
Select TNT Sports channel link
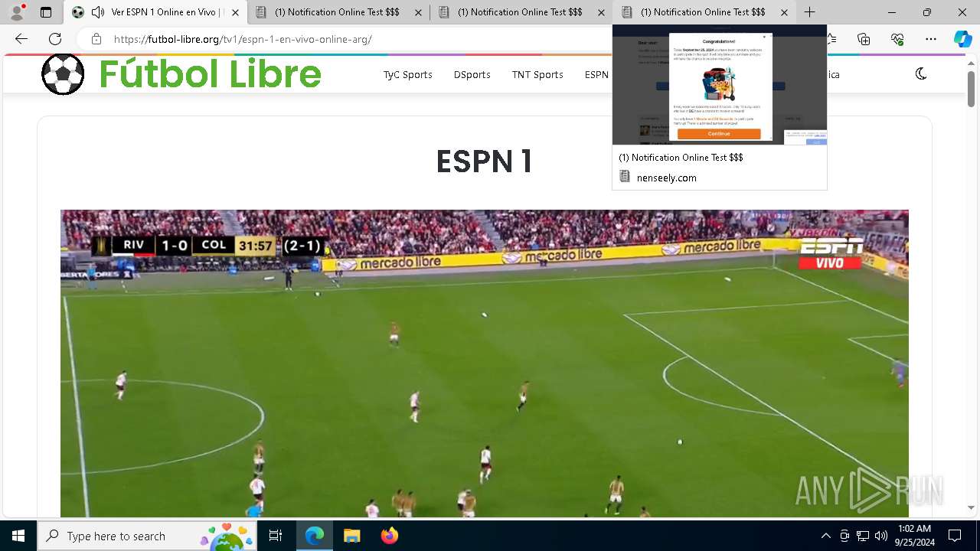[x=537, y=74]
